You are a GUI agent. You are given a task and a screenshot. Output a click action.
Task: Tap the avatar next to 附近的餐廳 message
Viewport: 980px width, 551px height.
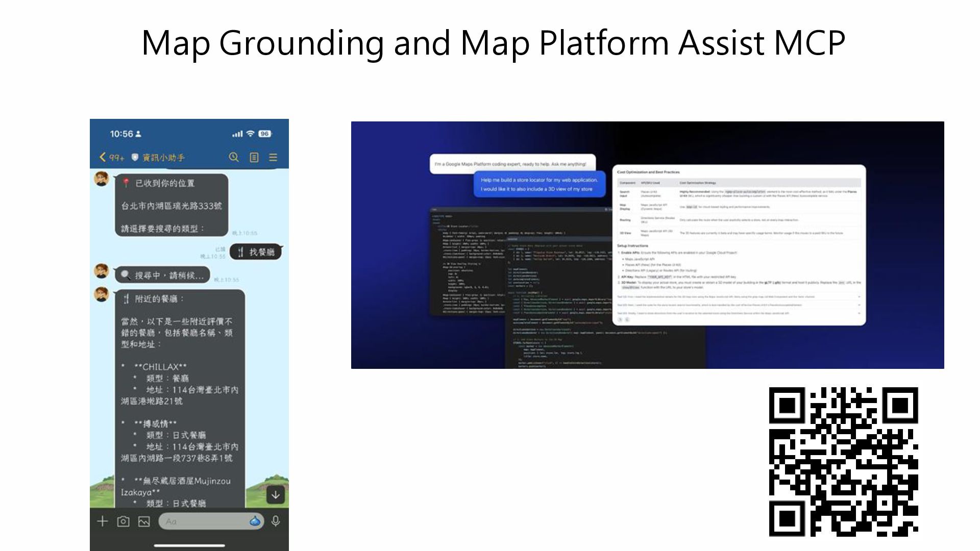[102, 294]
